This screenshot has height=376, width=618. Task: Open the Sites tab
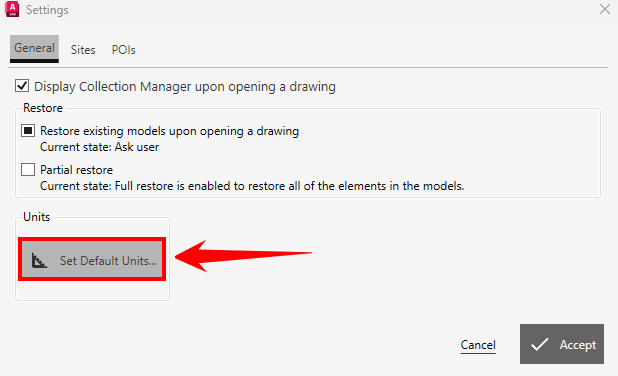coord(83,50)
